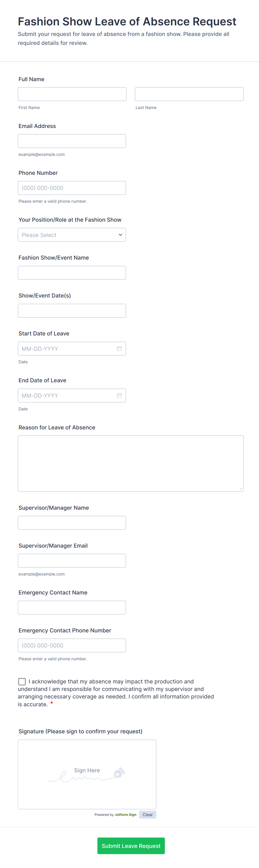Focus the Last Name field
The width and height of the screenshot is (259, 868).
click(x=189, y=94)
